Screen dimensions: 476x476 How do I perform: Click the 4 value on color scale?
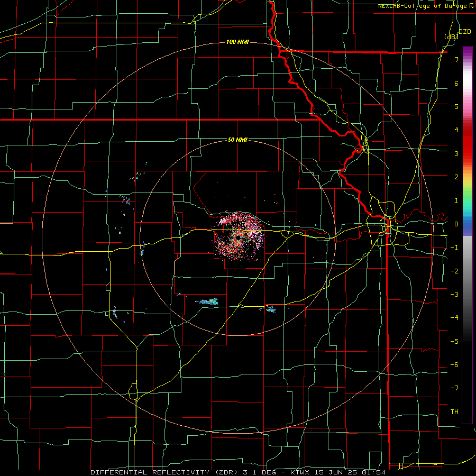pos(456,130)
